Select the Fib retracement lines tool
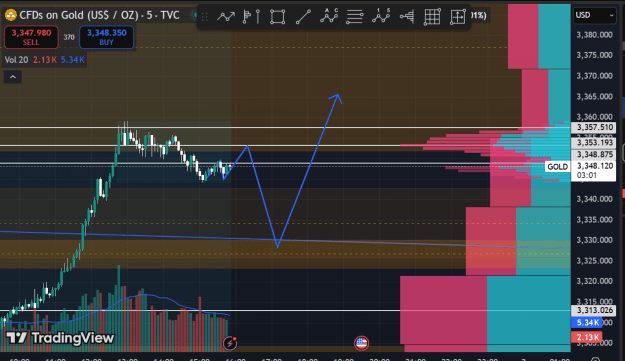Image resolution: width=625 pixels, height=361 pixels. [x=354, y=17]
